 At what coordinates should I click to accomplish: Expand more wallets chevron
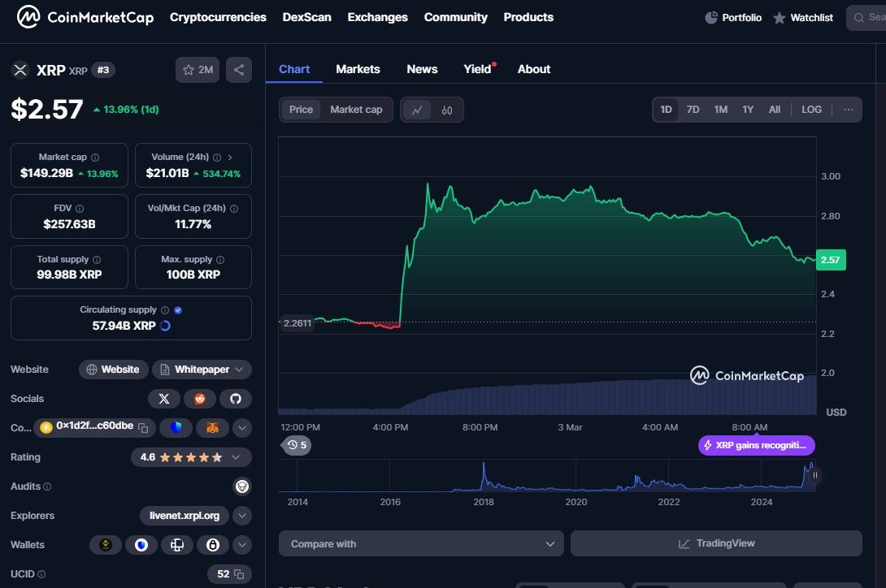(242, 545)
